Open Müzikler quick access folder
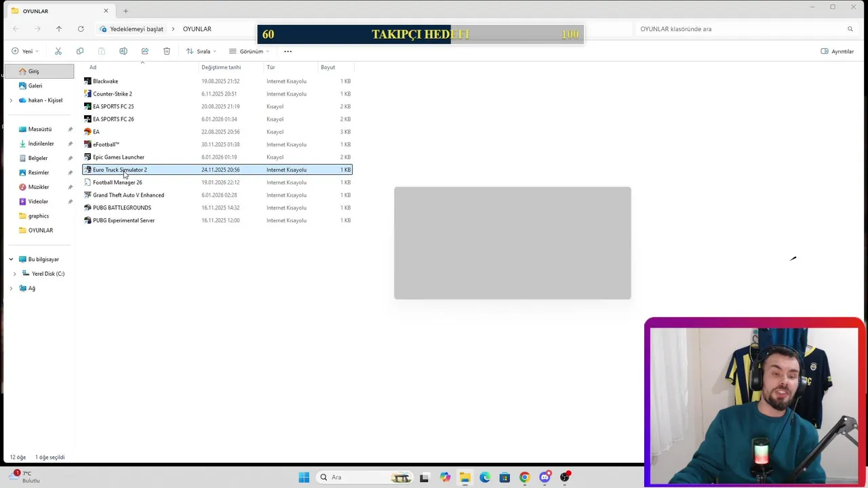Image resolution: width=868 pixels, height=488 pixels. [39, 187]
